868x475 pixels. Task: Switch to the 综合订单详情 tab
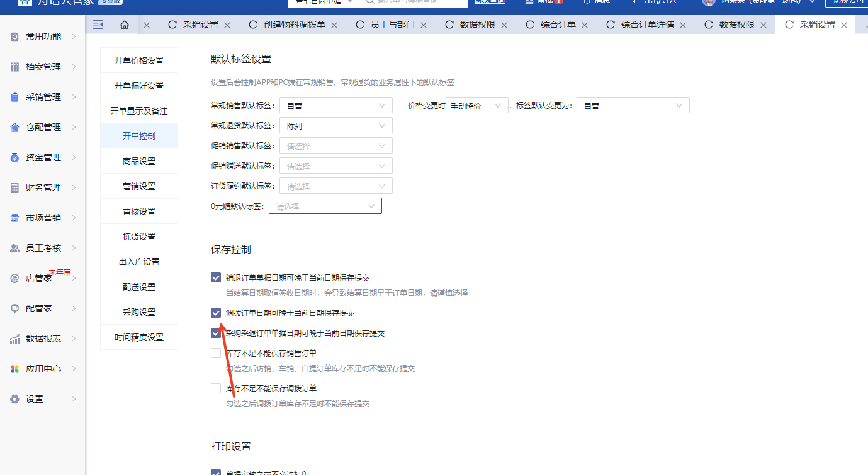pos(647,25)
